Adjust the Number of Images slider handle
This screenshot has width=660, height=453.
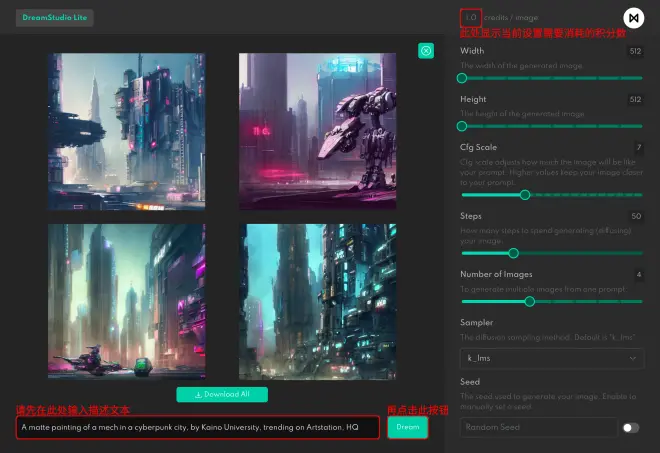point(530,301)
